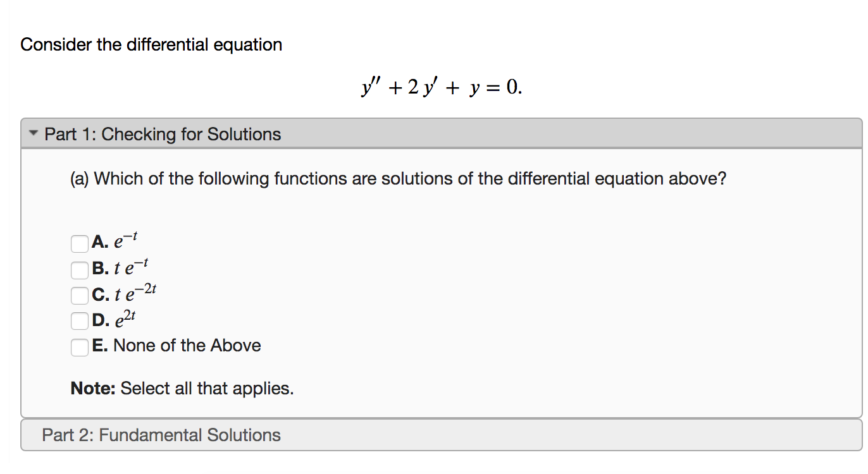Toggle the None of the Above checkbox
The image size is (868, 474).
(79, 347)
